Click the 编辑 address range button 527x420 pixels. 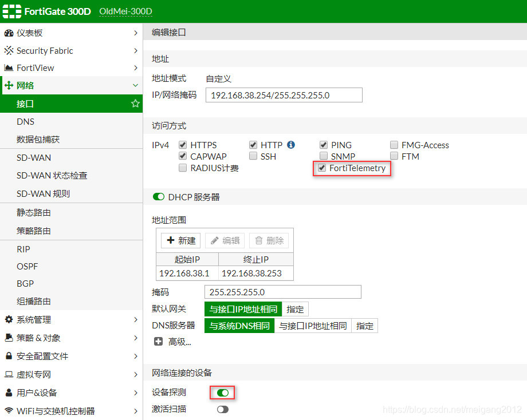(x=225, y=240)
